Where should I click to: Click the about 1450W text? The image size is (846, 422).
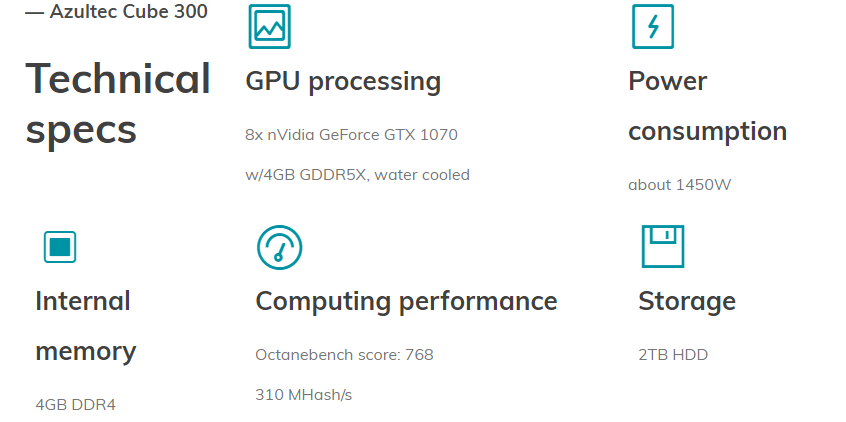click(679, 185)
